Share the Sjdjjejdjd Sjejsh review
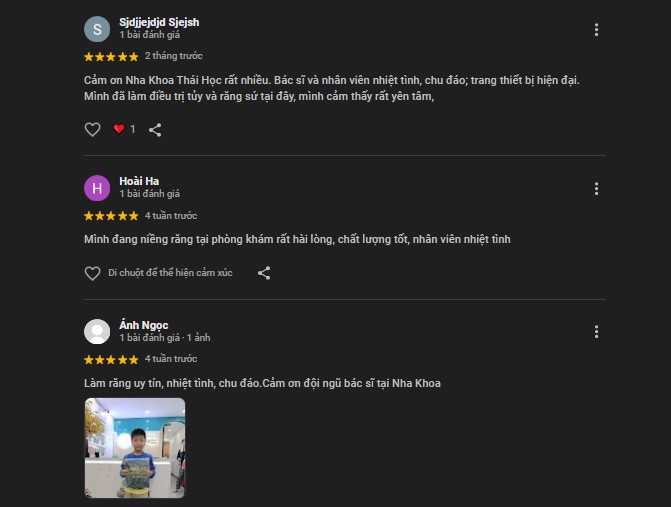This screenshot has height=507, width=671. (155, 129)
